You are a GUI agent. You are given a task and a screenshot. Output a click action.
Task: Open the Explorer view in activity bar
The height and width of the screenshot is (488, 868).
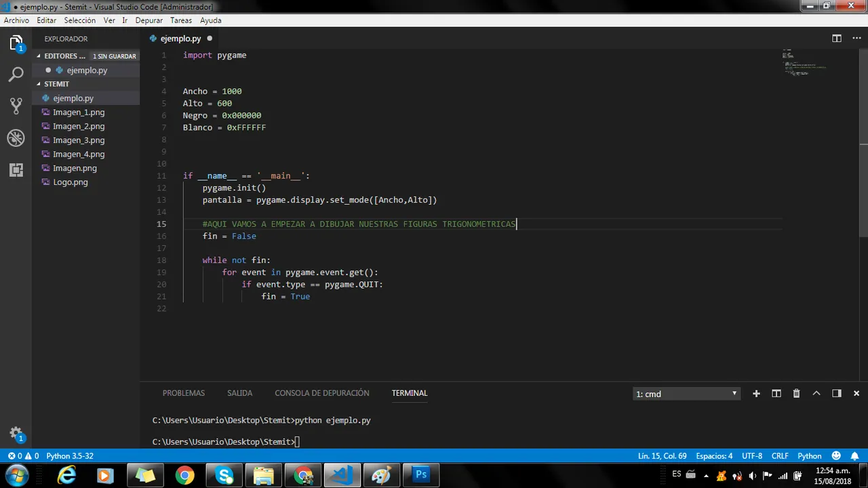16,43
